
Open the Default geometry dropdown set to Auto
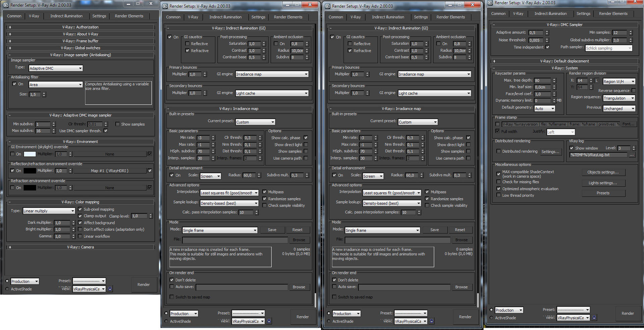click(x=545, y=109)
